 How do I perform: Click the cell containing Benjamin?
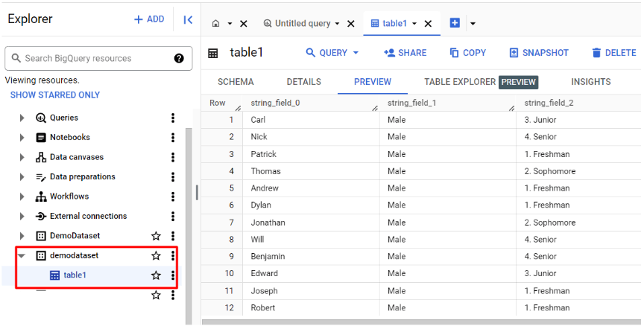(311, 256)
